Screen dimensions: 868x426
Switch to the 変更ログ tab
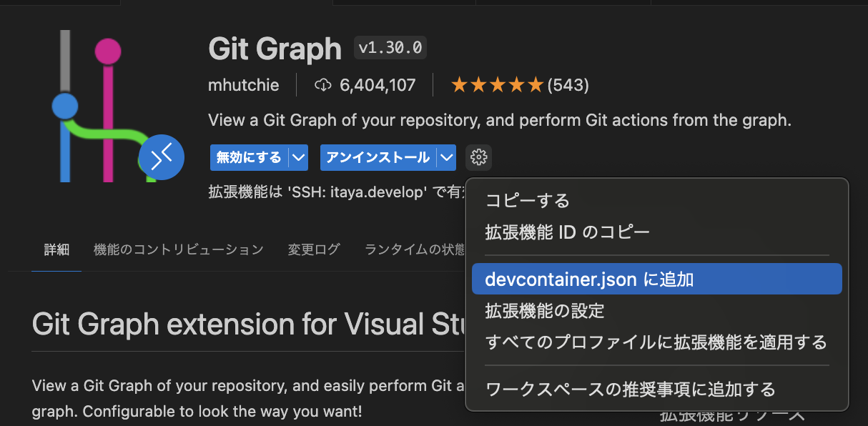click(x=314, y=249)
